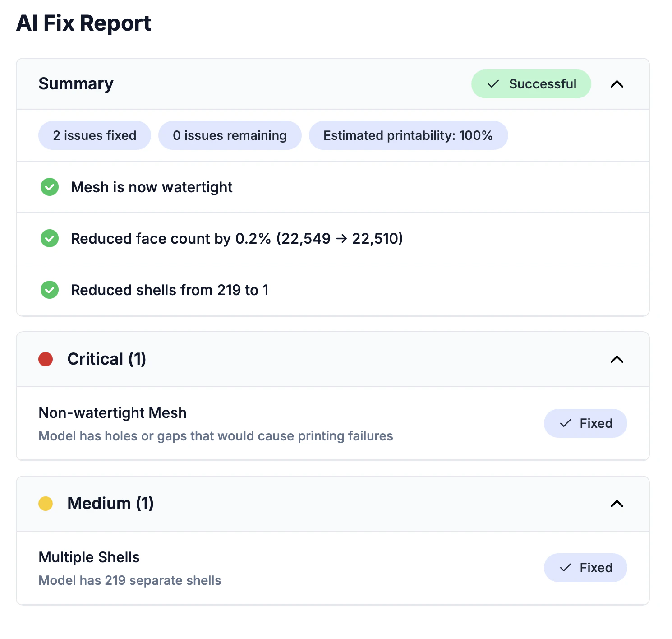Screen dimensions: 672x639
Task: Click the checkmark inside Multiple Shells Fixed badge
Action: coord(565,568)
